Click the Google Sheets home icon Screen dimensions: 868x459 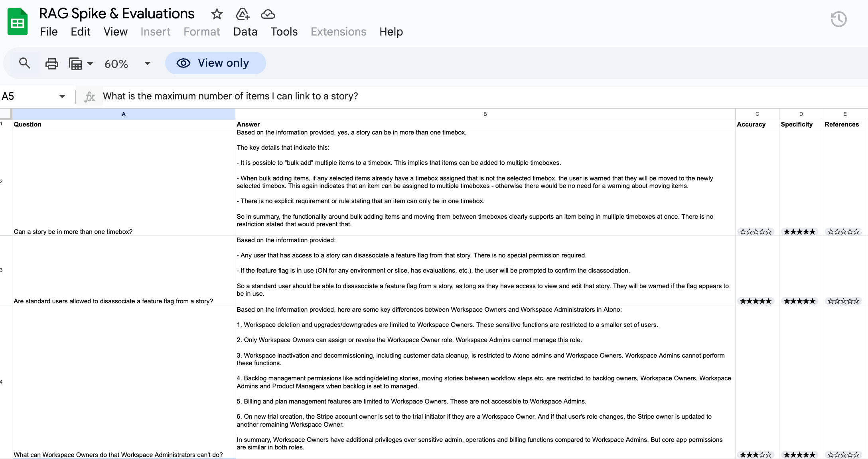[18, 22]
